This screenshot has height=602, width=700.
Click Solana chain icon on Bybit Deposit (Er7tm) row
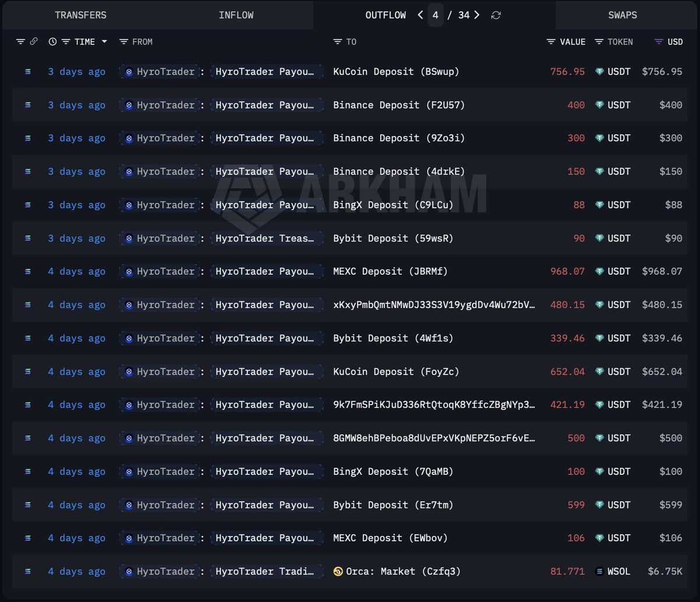coord(27,505)
